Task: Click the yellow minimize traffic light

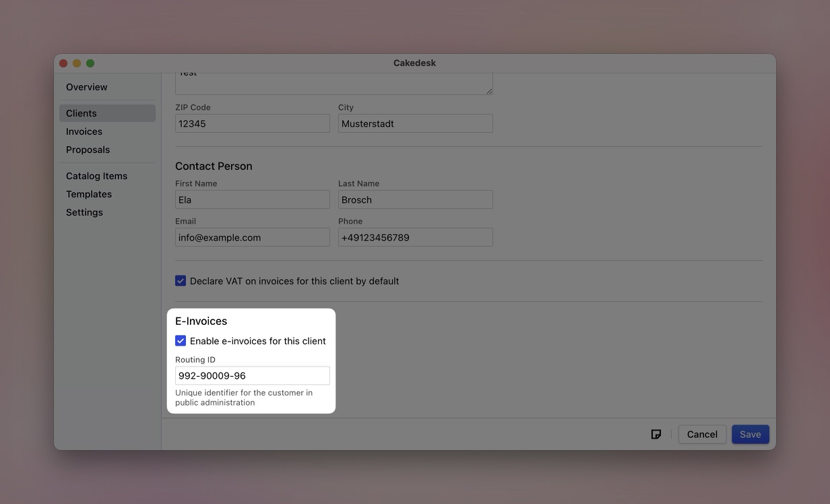Action: (x=76, y=63)
